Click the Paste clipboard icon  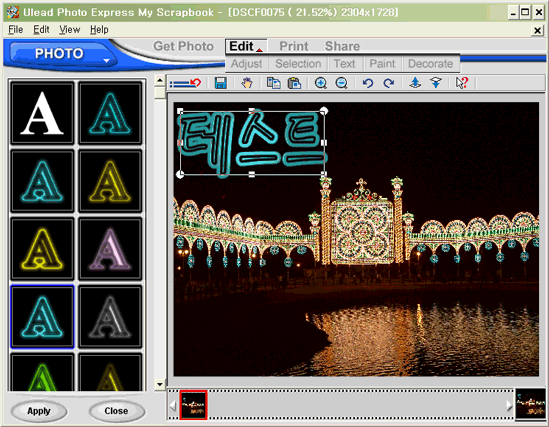pyautogui.click(x=294, y=83)
